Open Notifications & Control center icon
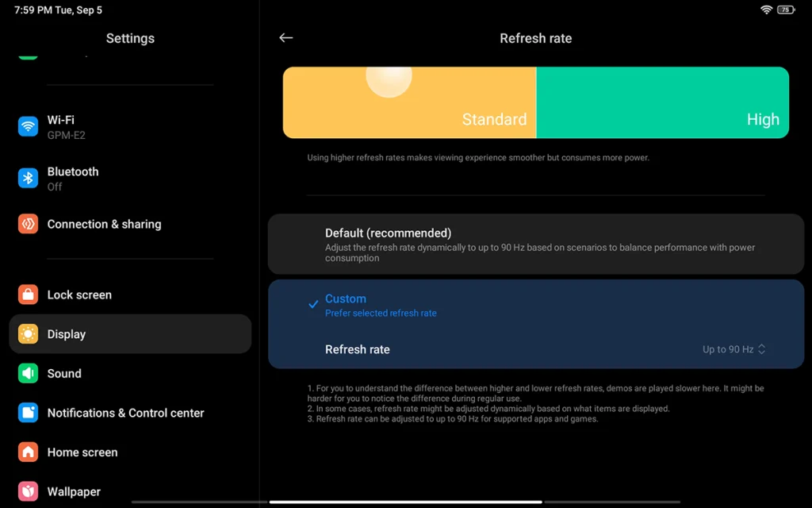Image resolution: width=812 pixels, height=508 pixels. [x=28, y=413]
